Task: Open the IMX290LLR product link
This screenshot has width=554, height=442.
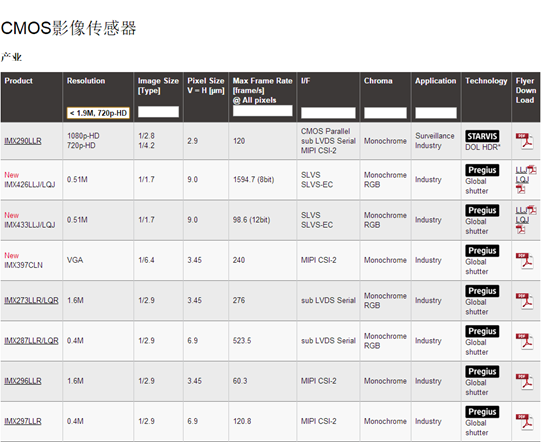Action: 23,141
